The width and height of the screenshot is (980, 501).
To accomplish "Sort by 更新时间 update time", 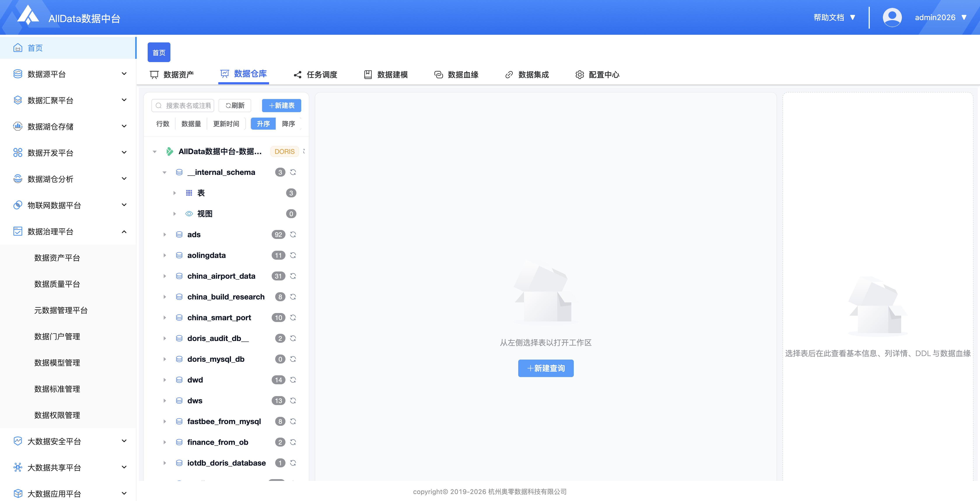I will tap(226, 124).
